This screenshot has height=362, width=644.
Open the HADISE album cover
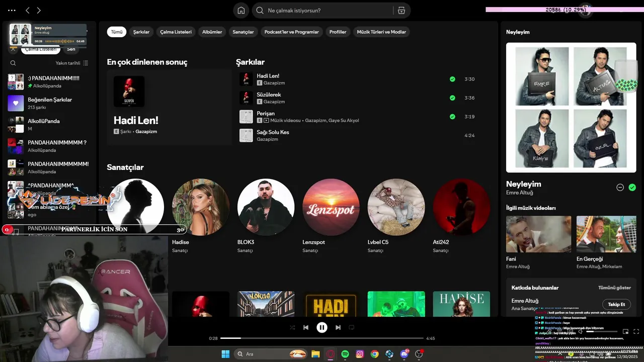point(461,304)
